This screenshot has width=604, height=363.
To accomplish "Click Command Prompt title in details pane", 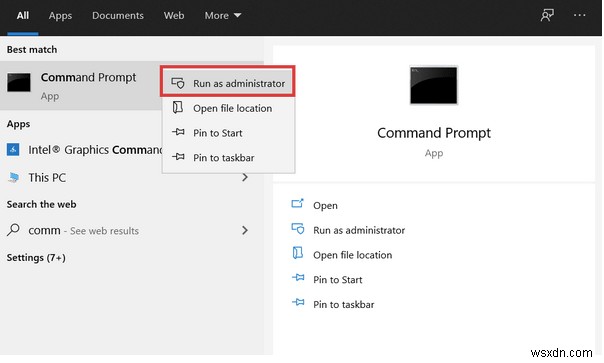I will [434, 133].
